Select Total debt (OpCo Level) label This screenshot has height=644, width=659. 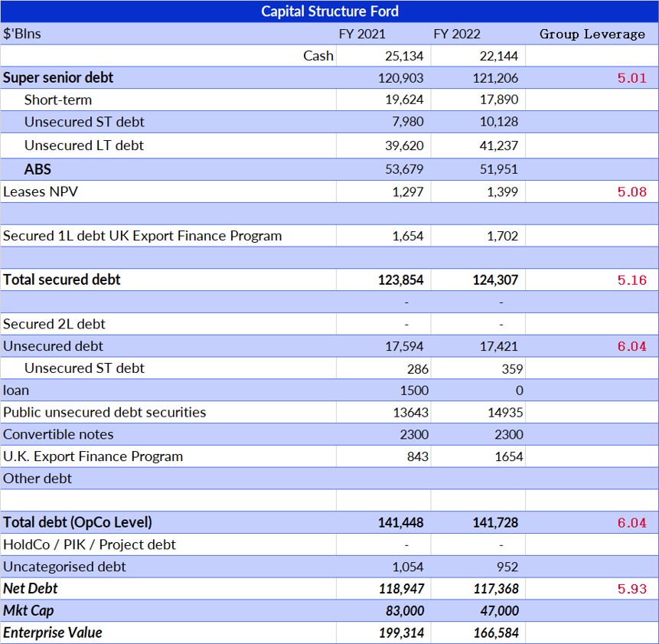[x=77, y=522]
